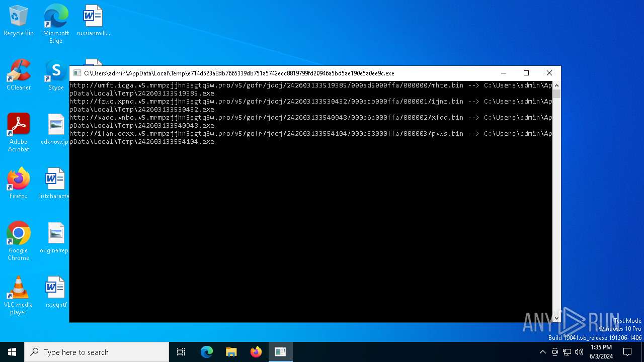Select the listcharacte Word document
Viewport: 644px width, 362px height.
(54, 184)
